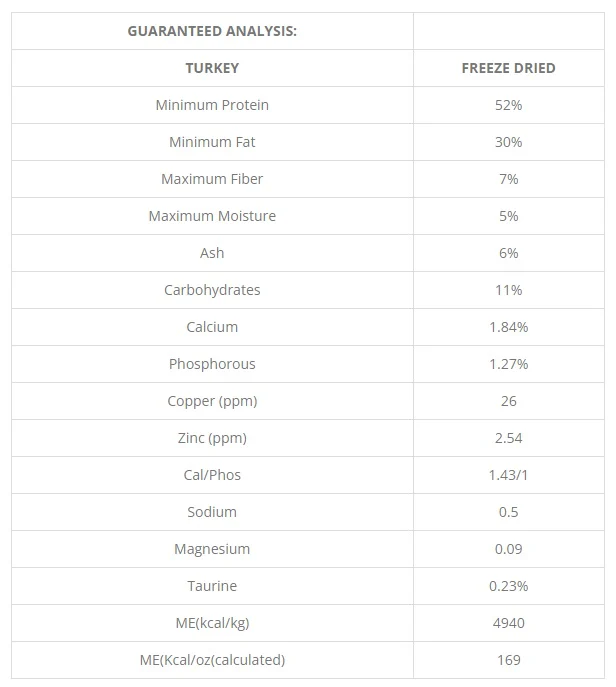The image size is (616, 687).
Task: Click the Zinc value 2.54
Action: pos(508,438)
